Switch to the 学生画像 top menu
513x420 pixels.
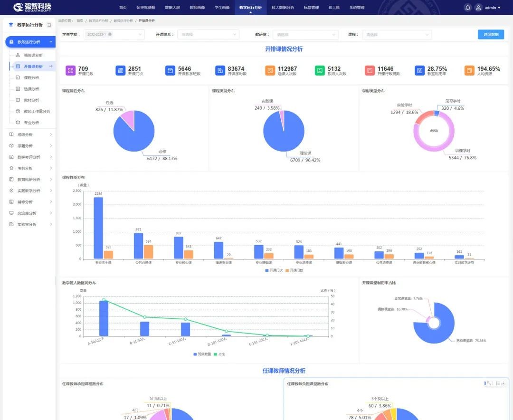222,8
